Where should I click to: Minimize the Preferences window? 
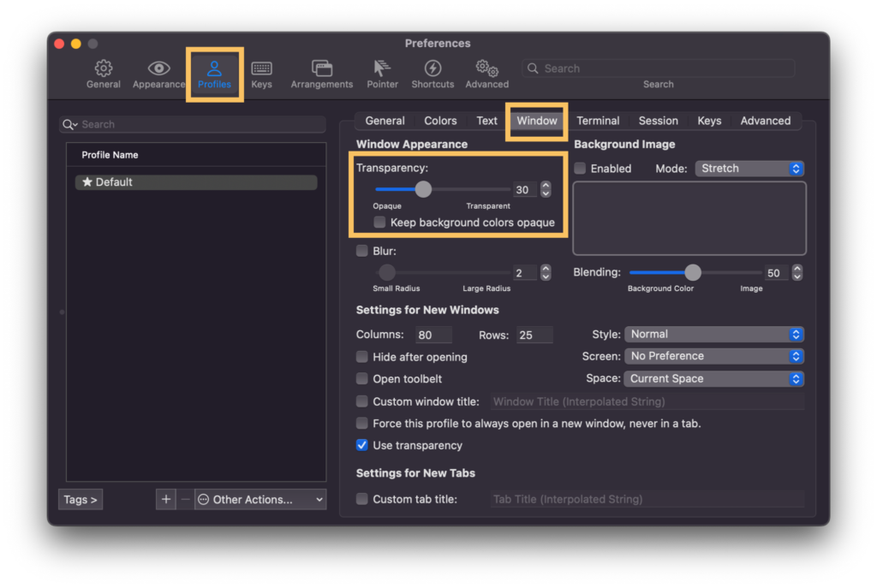[76, 44]
